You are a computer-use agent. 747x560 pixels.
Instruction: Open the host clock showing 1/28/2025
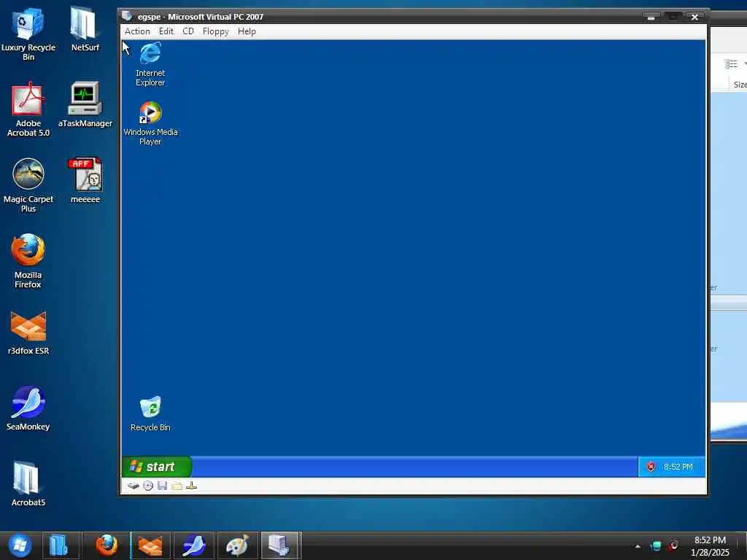(x=710, y=546)
